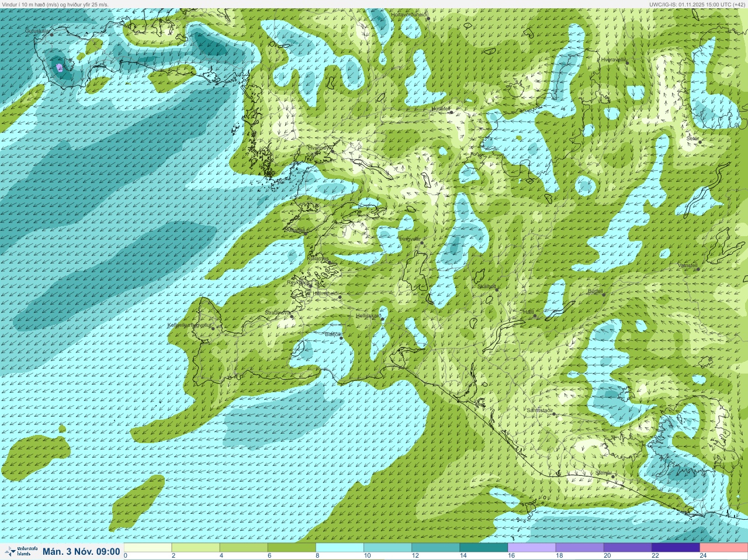The width and height of the screenshot is (748, 560).
Task: Select the Skálholt station label
Action: pos(486,286)
